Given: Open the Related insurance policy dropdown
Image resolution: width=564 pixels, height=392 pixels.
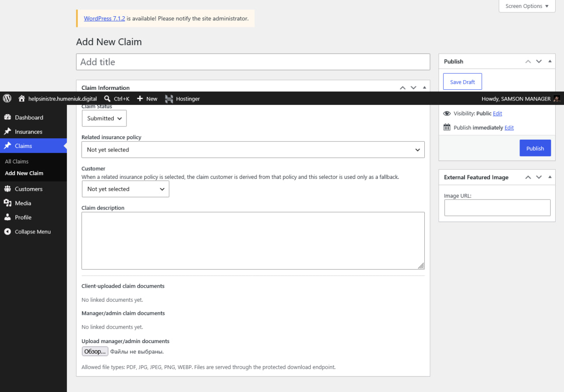Looking at the screenshot, I should [x=253, y=150].
